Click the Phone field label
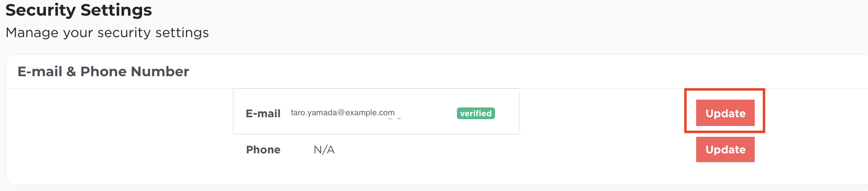The image size is (868, 191). point(263,149)
